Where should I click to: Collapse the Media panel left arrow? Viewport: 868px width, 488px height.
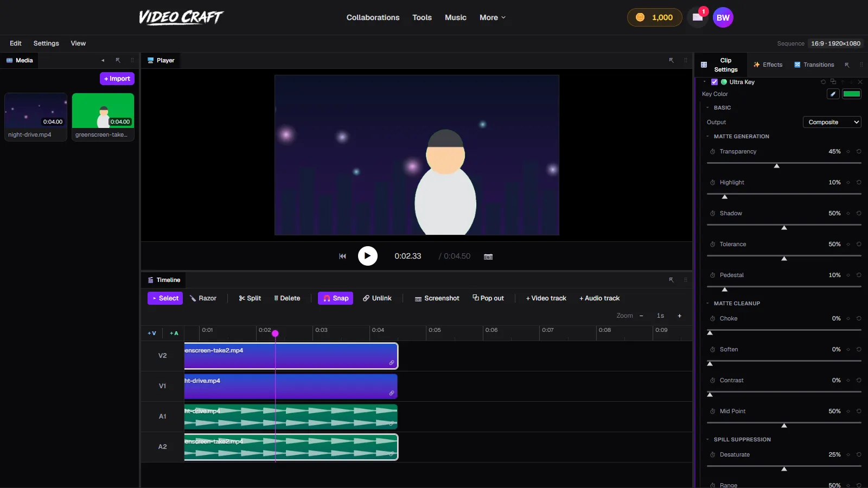point(103,60)
